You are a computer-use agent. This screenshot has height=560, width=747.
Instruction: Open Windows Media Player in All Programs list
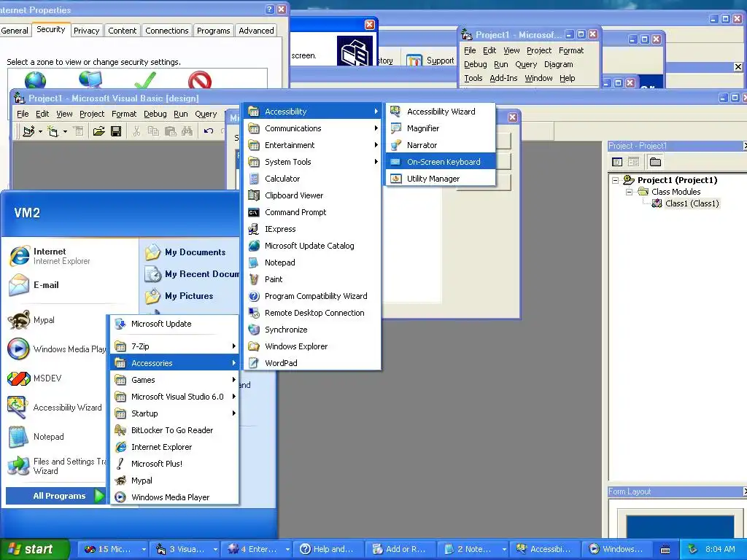tap(174, 497)
